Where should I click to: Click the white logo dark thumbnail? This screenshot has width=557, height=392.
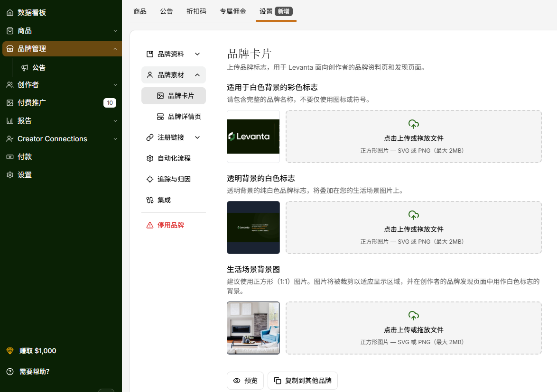tap(253, 228)
